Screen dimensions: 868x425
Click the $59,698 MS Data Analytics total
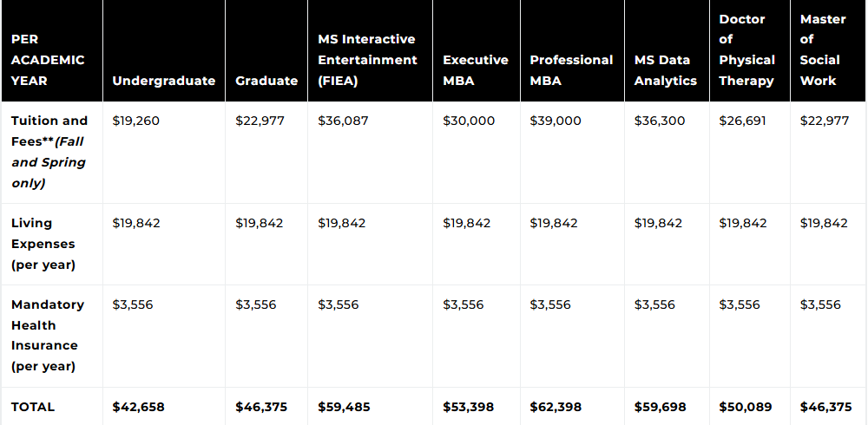(660, 407)
